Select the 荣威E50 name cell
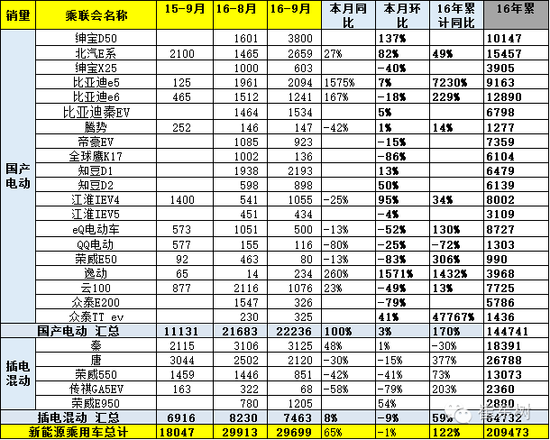Viewport: 550px width, 440px height. [96, 259]
